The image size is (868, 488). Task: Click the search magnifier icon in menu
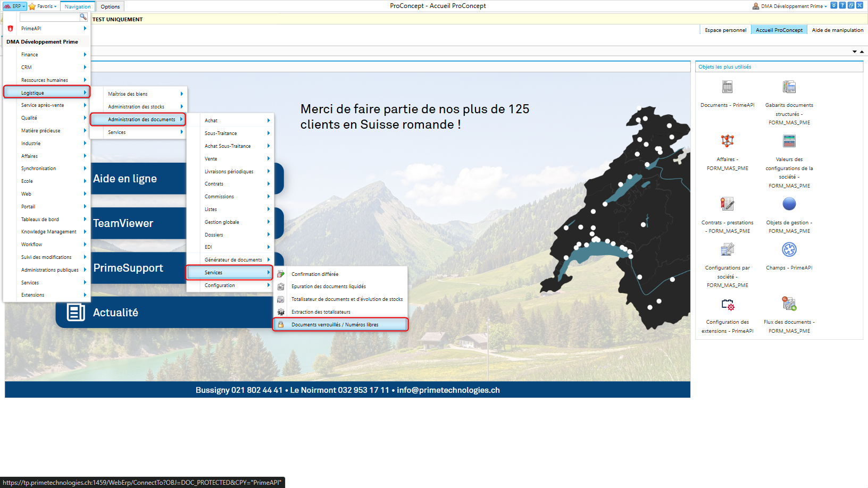coord(84,17)
